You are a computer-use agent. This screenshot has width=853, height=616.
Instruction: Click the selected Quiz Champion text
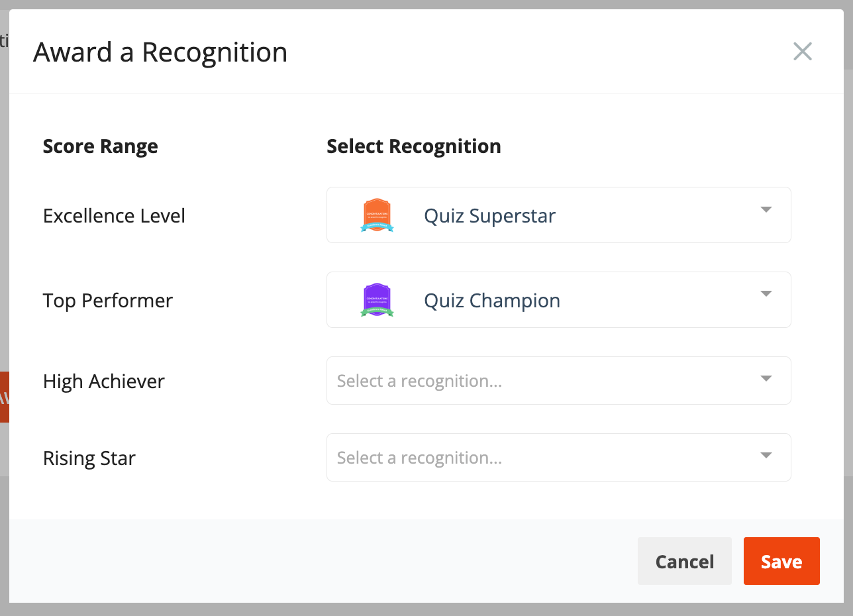point(492,301)
